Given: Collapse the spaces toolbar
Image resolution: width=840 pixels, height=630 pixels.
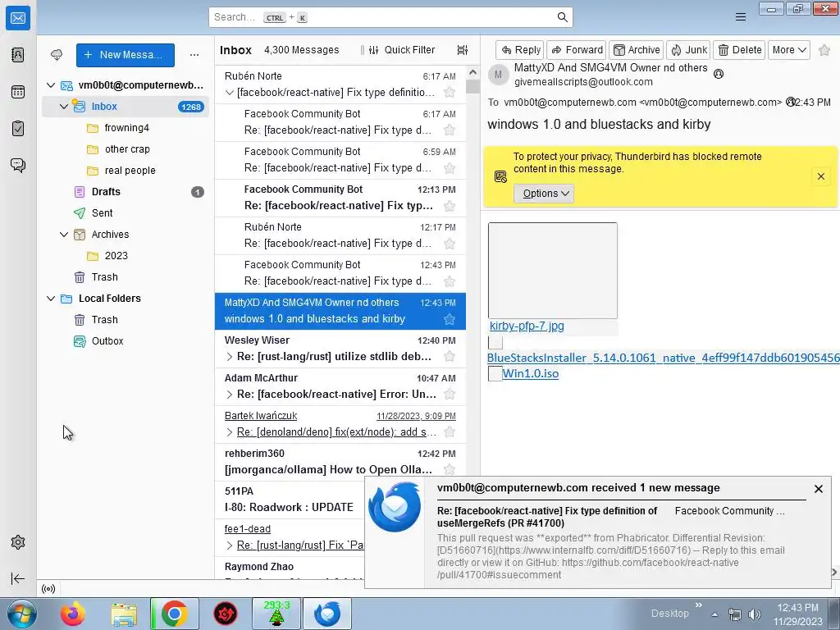Looking at the screenshot, I should tap(18, 578).
